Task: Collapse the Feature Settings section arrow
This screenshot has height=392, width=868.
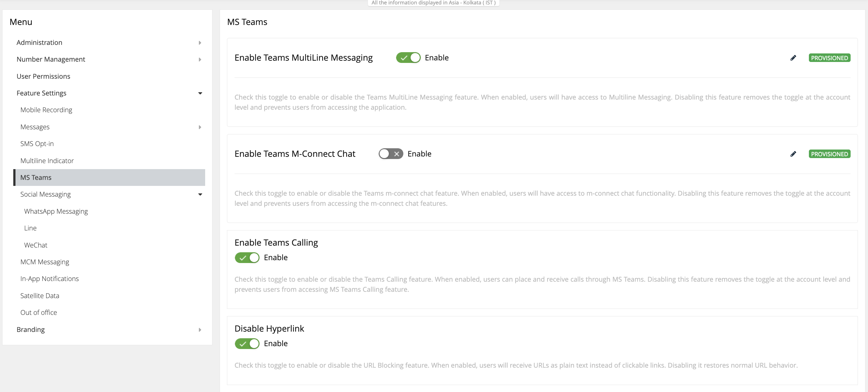Action: click(200, 93)
